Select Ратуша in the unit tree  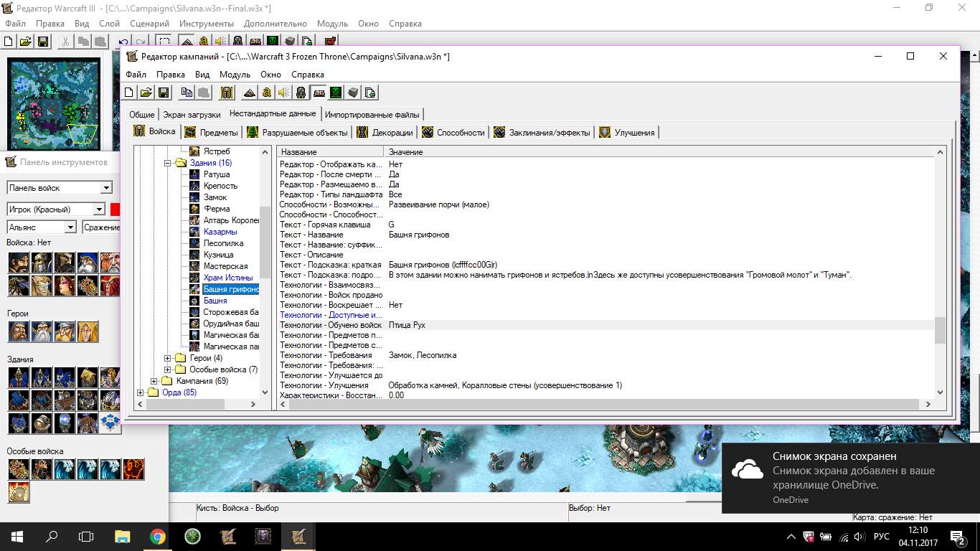point(216,174)
